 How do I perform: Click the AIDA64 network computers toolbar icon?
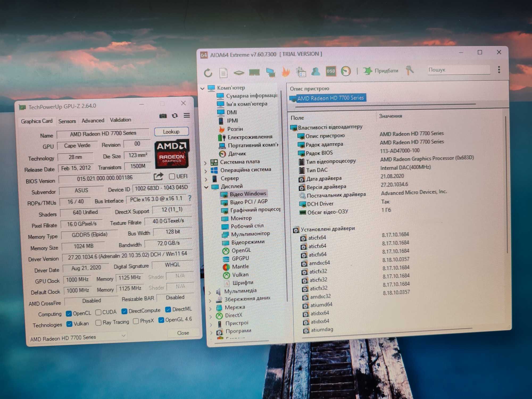point(270,72)
